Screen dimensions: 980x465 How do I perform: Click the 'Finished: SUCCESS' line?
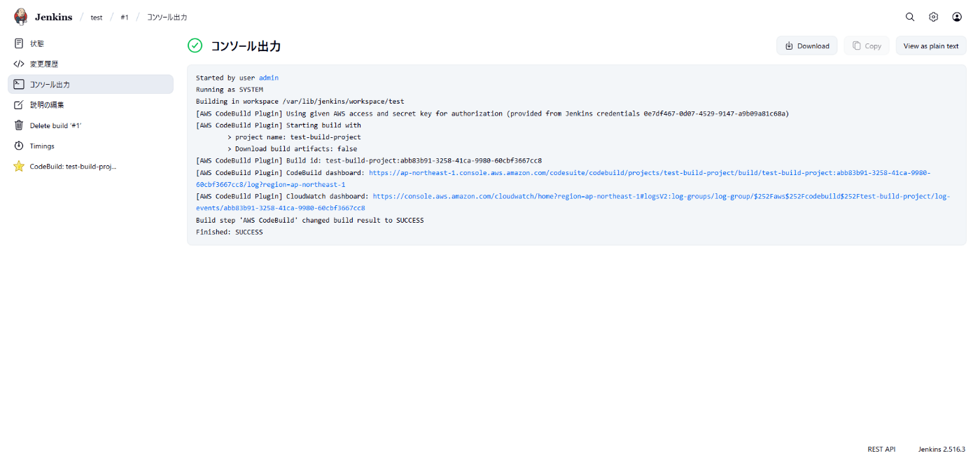[230, 232]
